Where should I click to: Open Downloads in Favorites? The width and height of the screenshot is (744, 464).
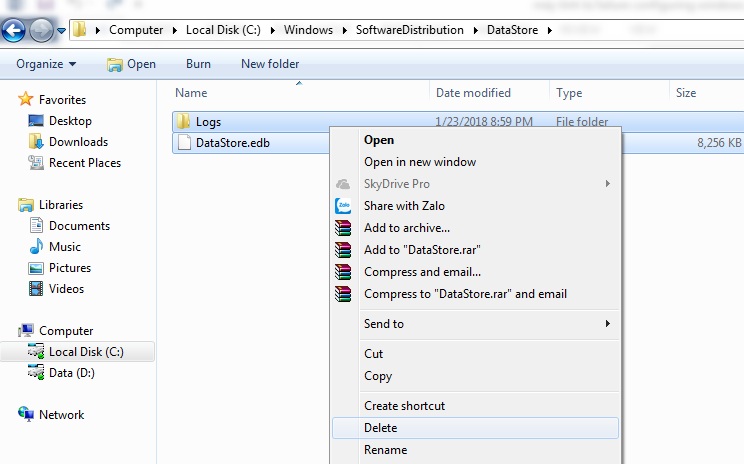point(78,142)
